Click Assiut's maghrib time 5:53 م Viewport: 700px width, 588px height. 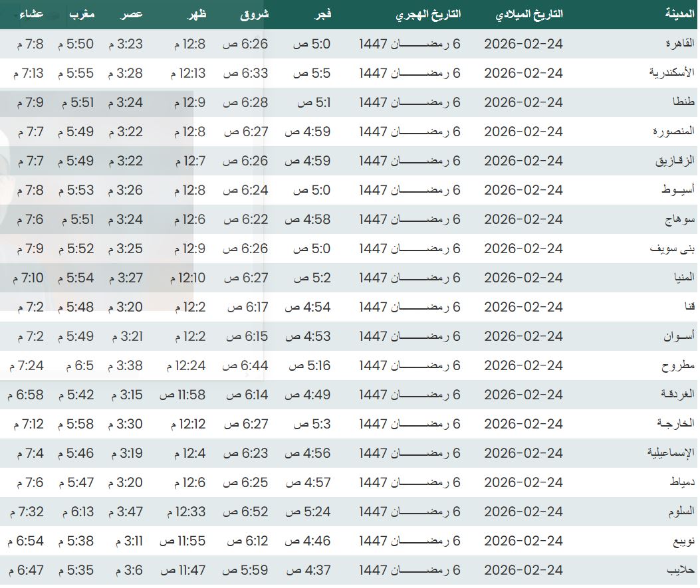(76, 190)
